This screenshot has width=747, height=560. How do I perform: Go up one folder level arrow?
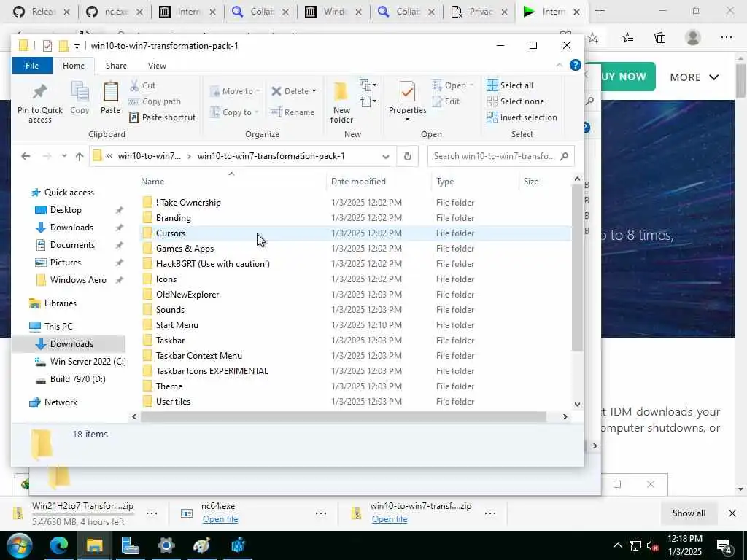80,156
